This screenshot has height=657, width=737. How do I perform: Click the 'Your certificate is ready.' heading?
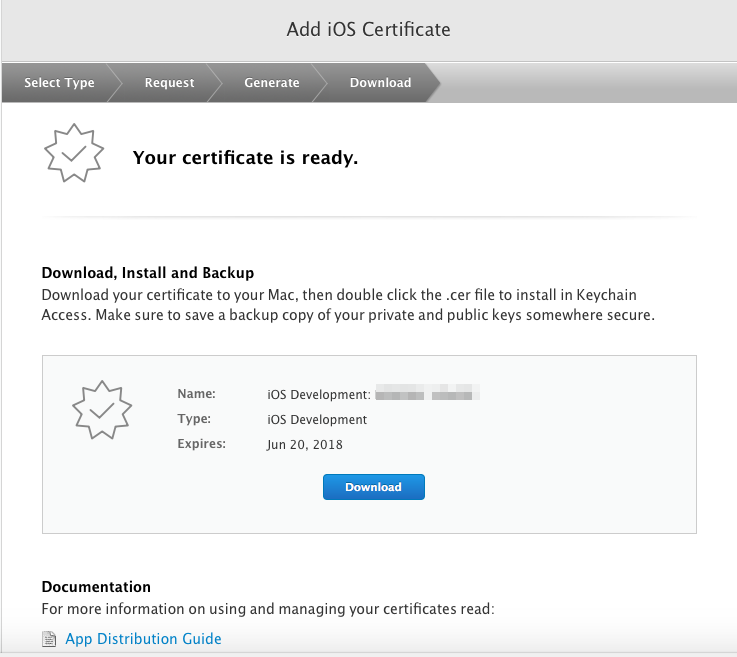click(245, 157)
